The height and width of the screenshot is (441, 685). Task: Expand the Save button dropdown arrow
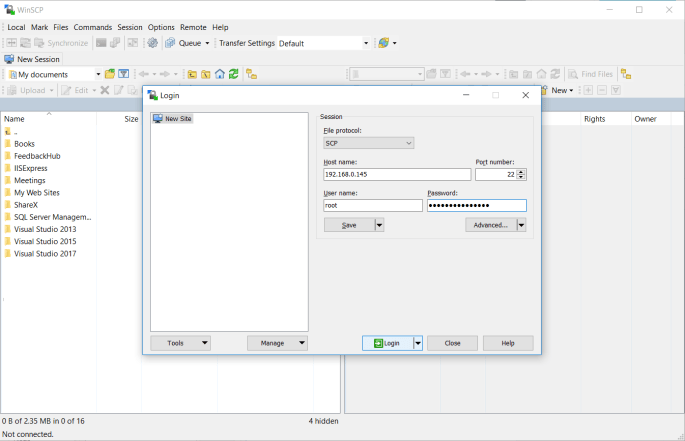coord(379,225)
